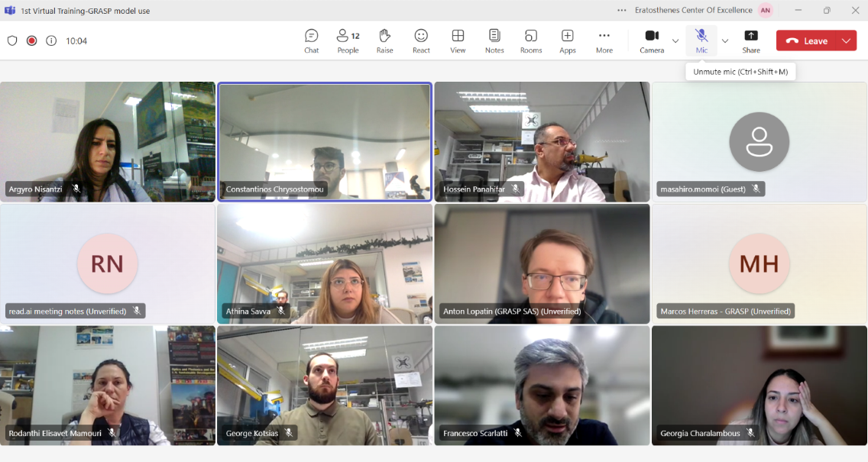
Task: Expand the Camera options arrow
Action: [675, 40]
